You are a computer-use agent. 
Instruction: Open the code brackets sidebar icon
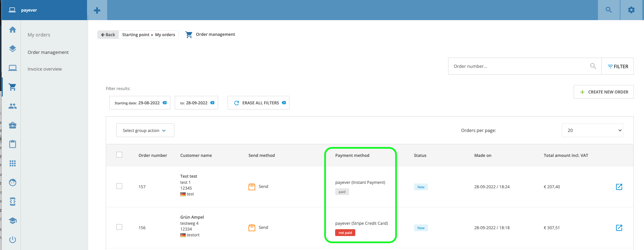(x=13, y=202)
